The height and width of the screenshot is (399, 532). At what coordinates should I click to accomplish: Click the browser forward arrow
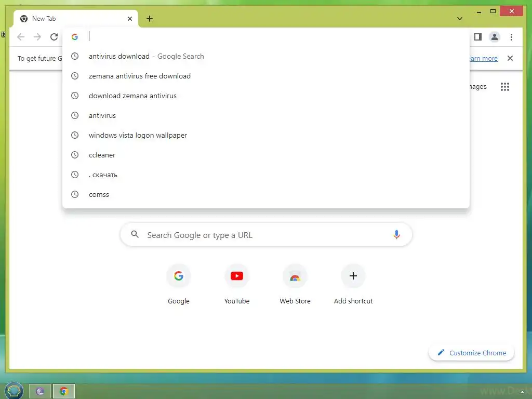point(37,37)
